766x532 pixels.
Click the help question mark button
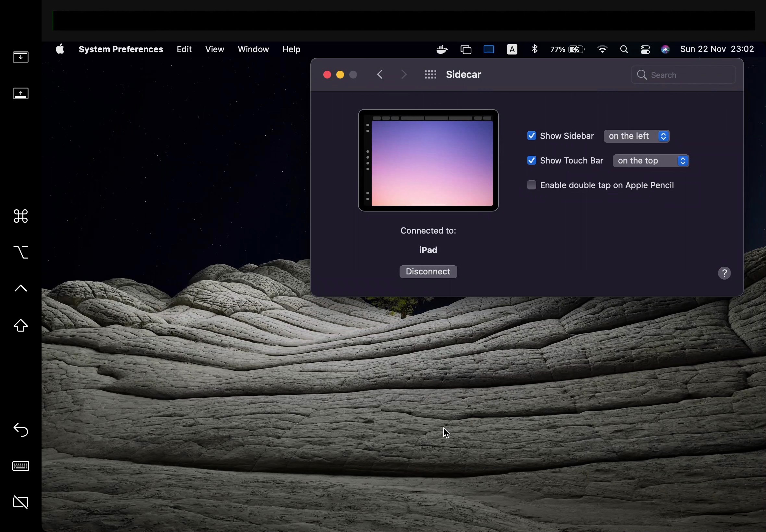pyautogui.click(x=725, y=273)
